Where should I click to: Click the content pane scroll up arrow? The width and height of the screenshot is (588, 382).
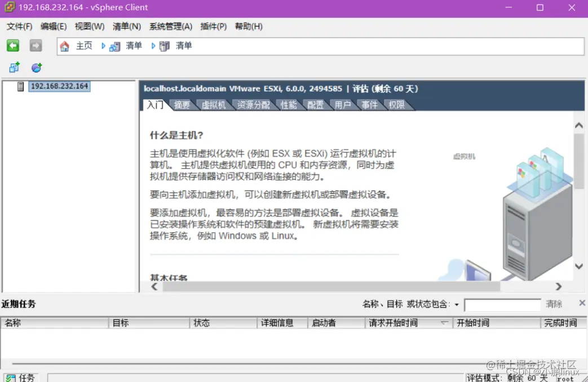[578, 126]
